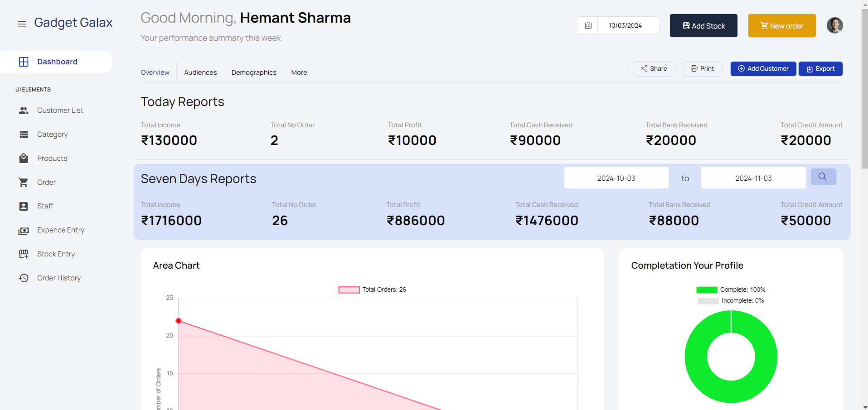
Task: Click the Dashboard grid icon
Action: click(x=24, y=62)
